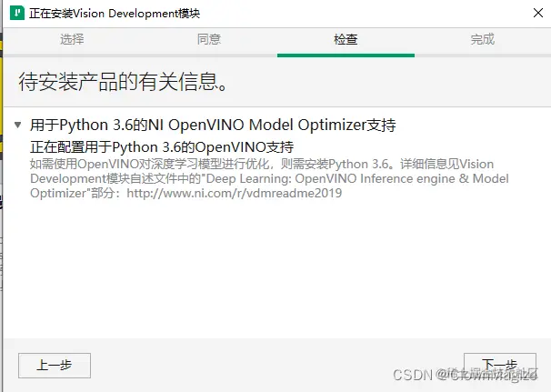Collapse the OpenVINO Model Optimizer item triangle

coord(18,125)
